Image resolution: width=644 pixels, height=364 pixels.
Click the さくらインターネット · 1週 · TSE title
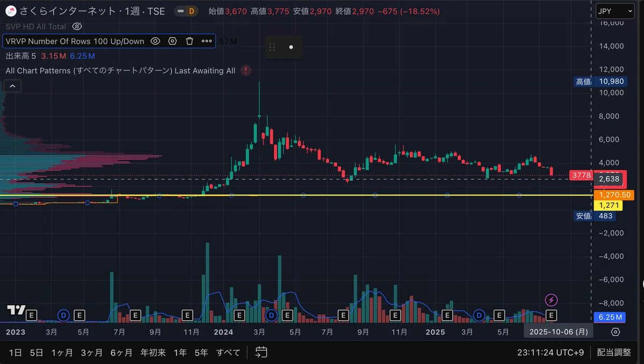coord(92,11)
